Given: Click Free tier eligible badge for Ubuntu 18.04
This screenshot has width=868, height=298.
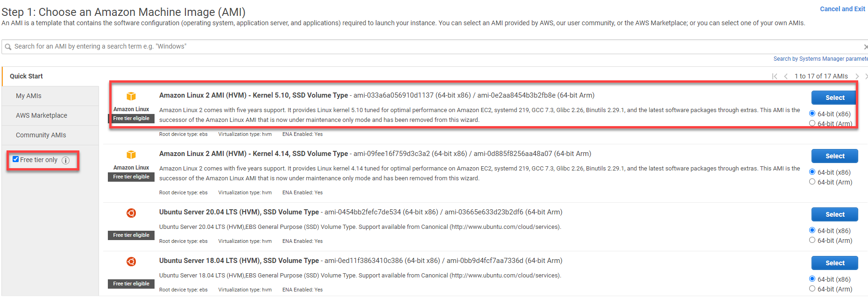Looking at the screenshot, I should pos(131,284).
